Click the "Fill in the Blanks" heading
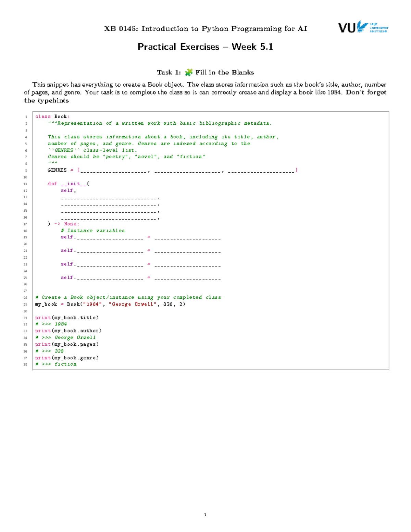The height and width of the screenshot is (532, 411). pyautogui.click(x=225, y=72)
